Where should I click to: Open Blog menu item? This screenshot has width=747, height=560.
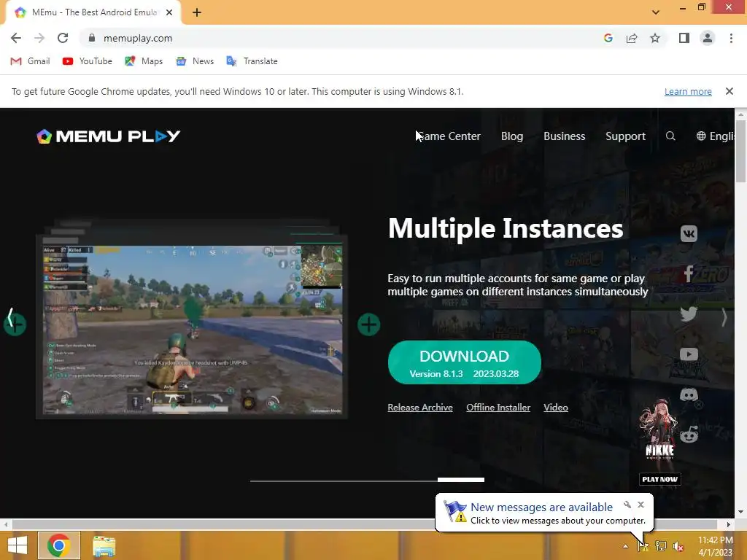coord(512,136)
